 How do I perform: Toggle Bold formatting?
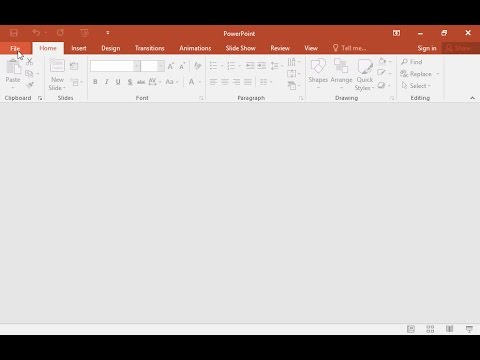click(x=95, y=82)
